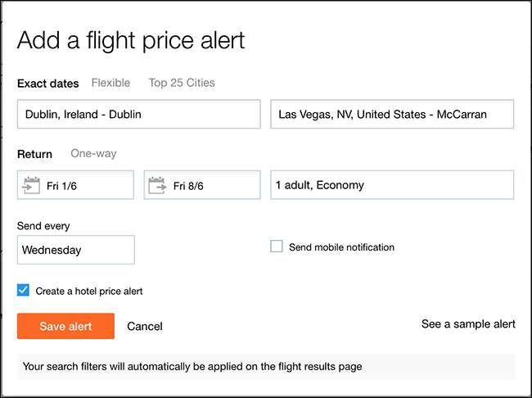Open the Wednesday send-day dropdown
Viewport: 532px width, 398px height.
point(75,250)
